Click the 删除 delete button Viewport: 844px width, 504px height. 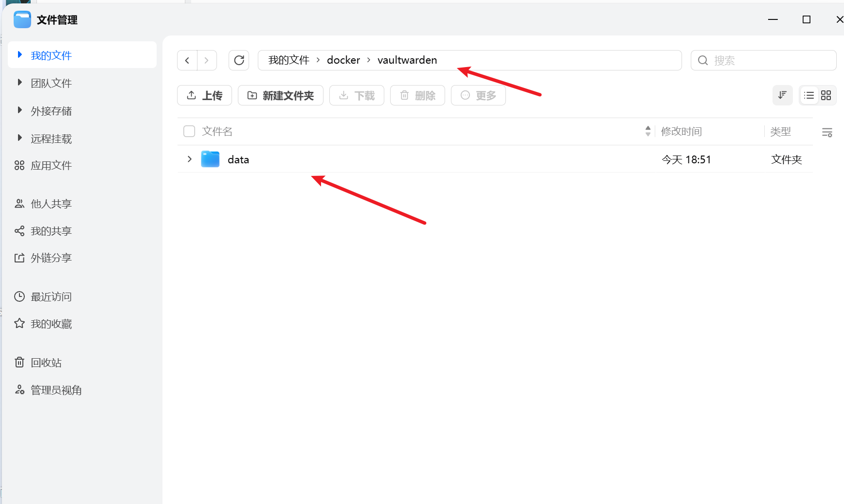point(417,95)
